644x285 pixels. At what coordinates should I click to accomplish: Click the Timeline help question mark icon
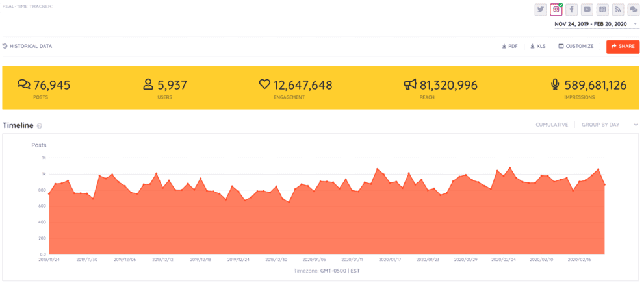click(x=40, y=126)
